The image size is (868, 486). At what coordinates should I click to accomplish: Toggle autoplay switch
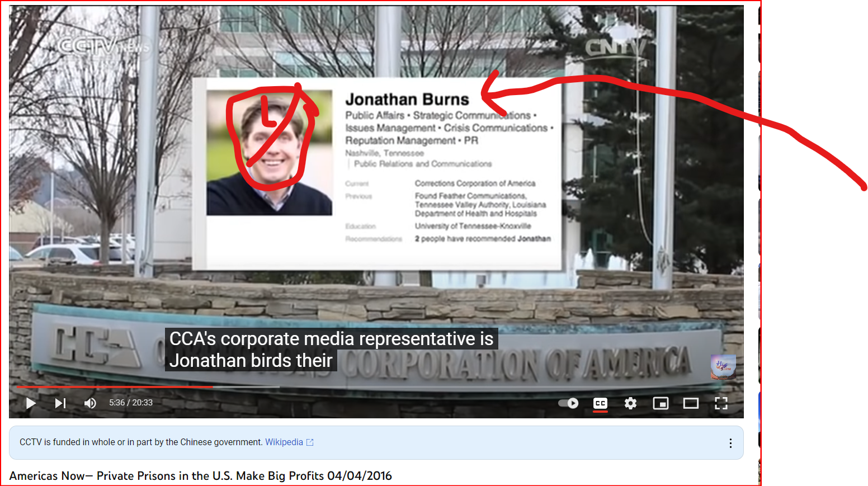(x=568, y=403)
